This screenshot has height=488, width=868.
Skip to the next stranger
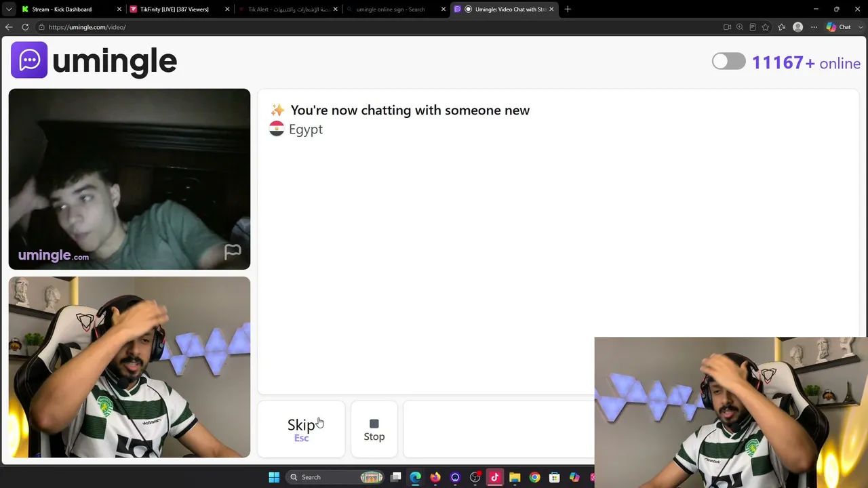302,430
